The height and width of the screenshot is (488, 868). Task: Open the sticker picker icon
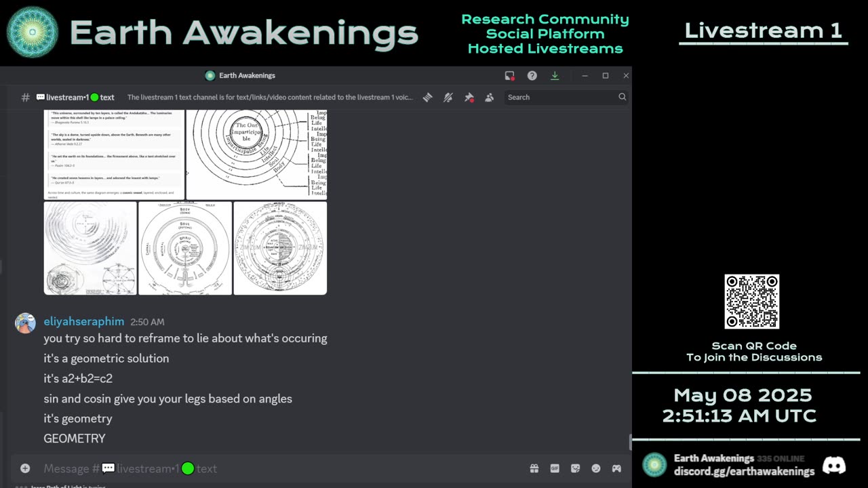(576, 468)
